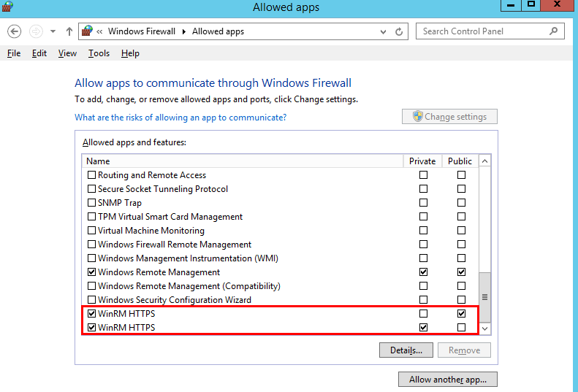Toggle Secure Socket Tunneling Protocol checkbox
The width and height of the screenshot is (578, 392).
pyautogui.click(x=91, y=189)
